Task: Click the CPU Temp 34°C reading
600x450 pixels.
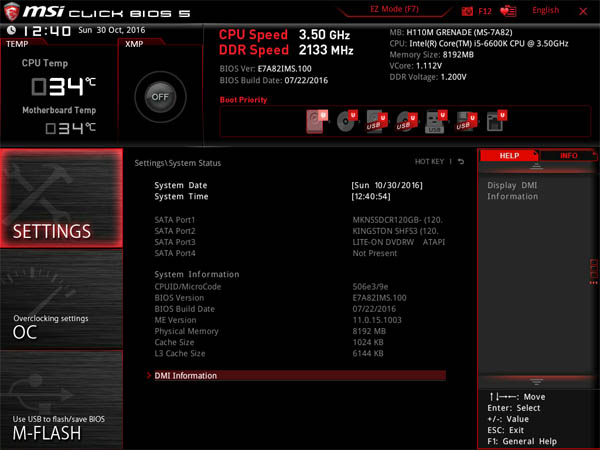Action: tap(64, 86)
